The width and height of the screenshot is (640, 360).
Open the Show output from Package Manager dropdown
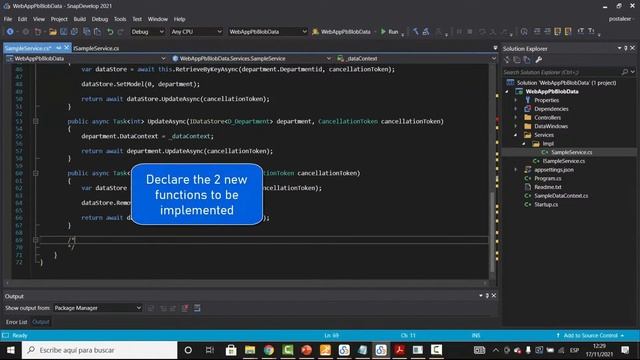pyautogui.click(x=98, y=308)
